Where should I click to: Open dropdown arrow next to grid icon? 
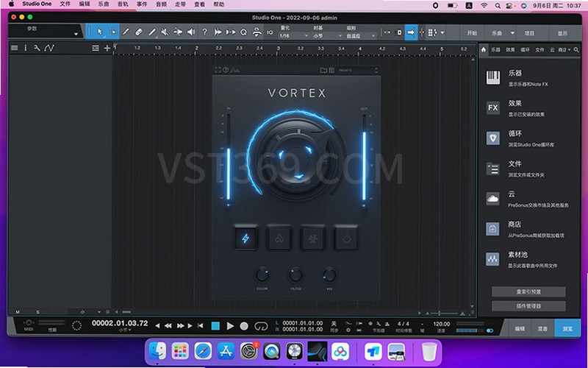[442, 32]
